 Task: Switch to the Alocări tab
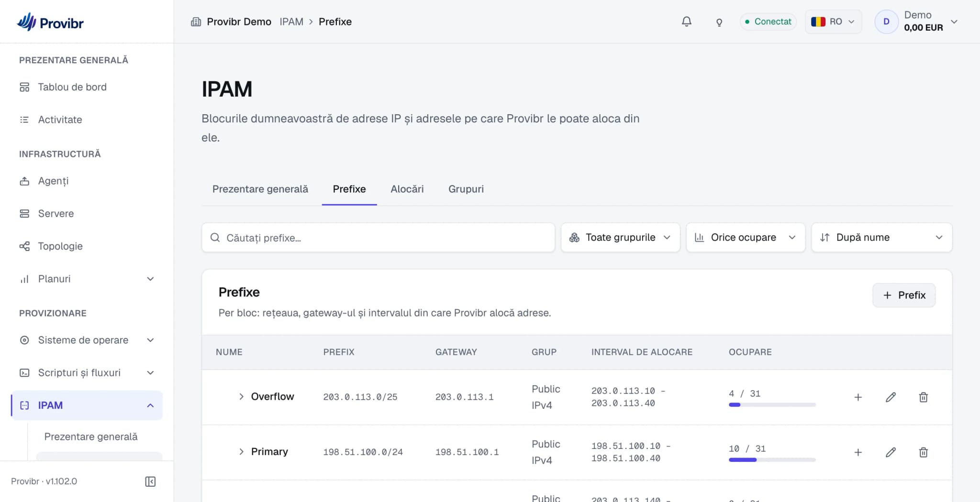pyautogui.click(x=407, y=189)
